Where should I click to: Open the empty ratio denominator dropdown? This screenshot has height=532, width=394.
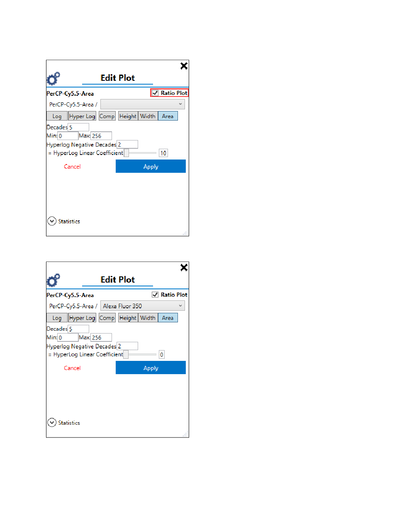(x=143, y=104)
